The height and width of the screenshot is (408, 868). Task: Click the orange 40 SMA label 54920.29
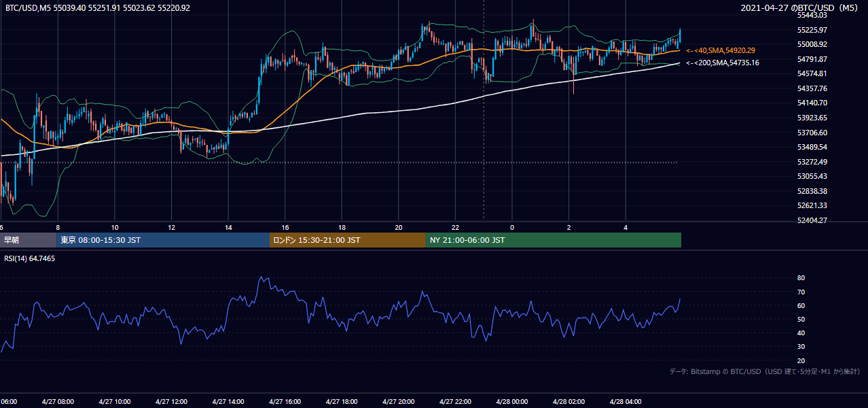[x=721, y=50]
